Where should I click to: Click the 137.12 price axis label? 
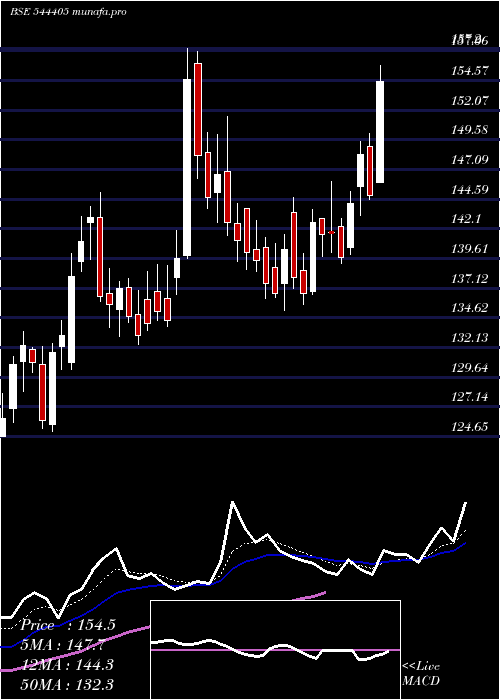[x=470, y=279]
